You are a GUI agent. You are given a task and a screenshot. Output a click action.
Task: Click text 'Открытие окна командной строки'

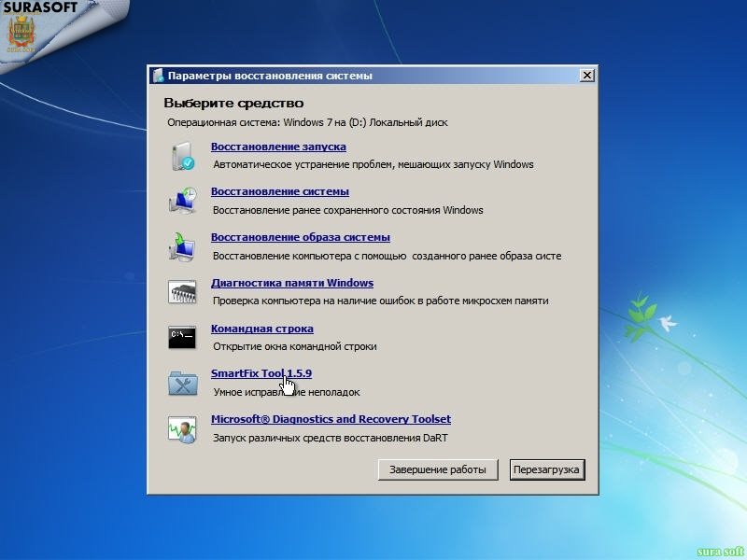(x=295, y=346)
